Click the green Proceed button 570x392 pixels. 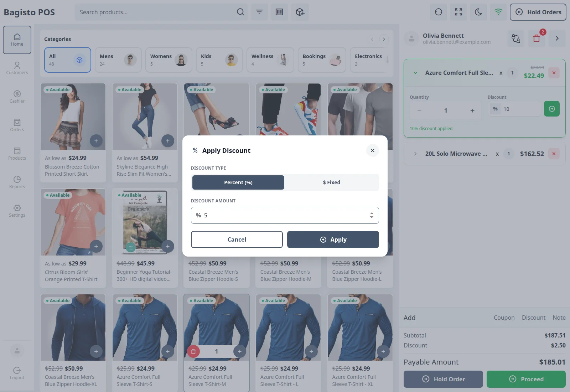(526, 379)
